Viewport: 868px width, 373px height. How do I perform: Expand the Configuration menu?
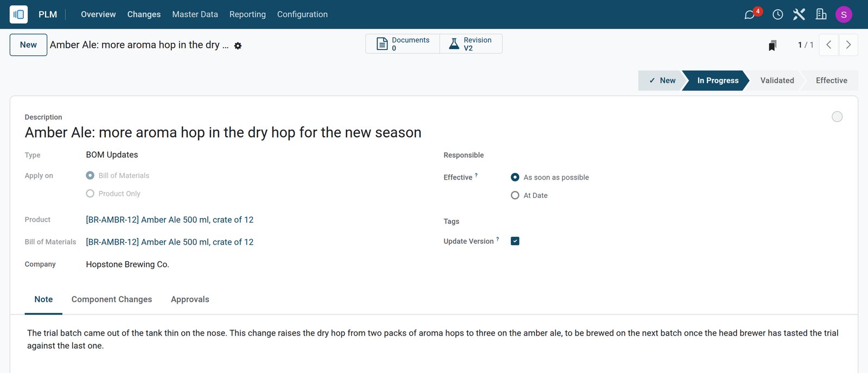tap(302, 15)
